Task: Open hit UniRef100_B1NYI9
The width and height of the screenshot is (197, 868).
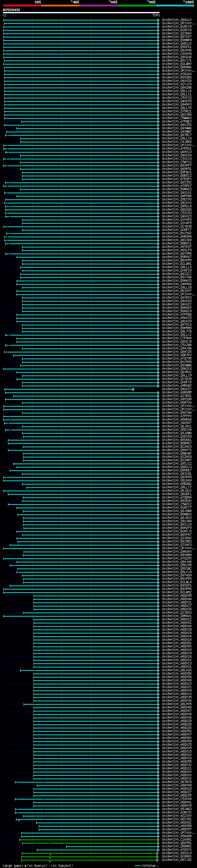Action: [177, 26]
